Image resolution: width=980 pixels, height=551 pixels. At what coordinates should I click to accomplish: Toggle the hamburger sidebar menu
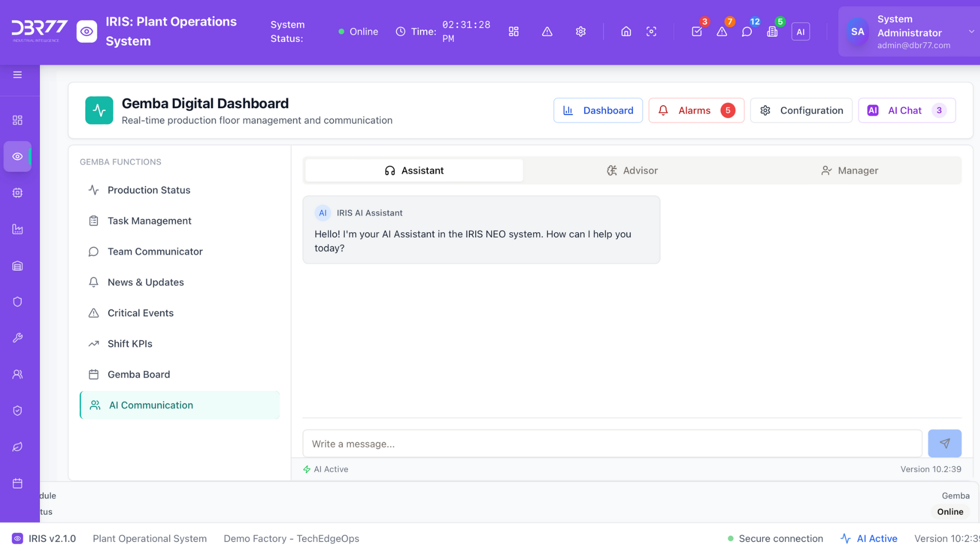click(x=17, y=75)
